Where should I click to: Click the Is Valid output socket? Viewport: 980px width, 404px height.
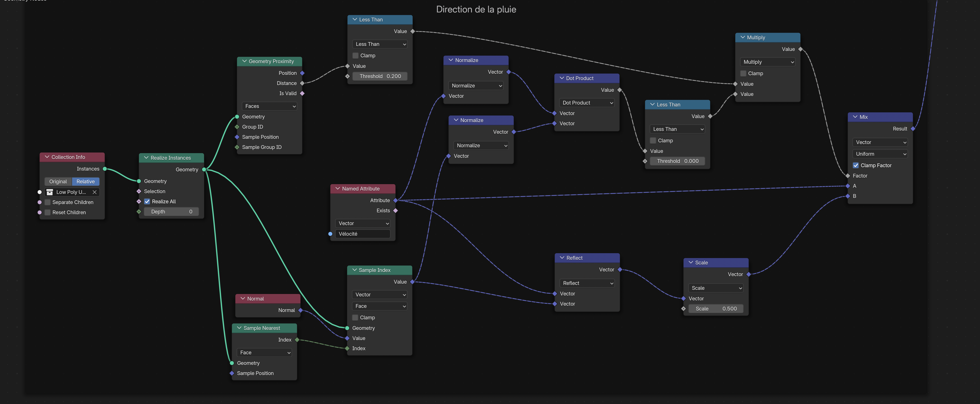coord(302,93)
